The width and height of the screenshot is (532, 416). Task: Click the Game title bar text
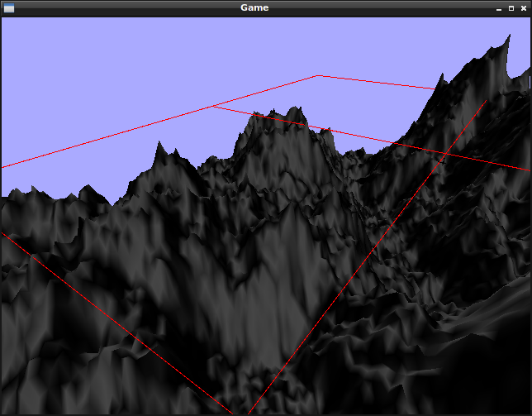point(254,7)
